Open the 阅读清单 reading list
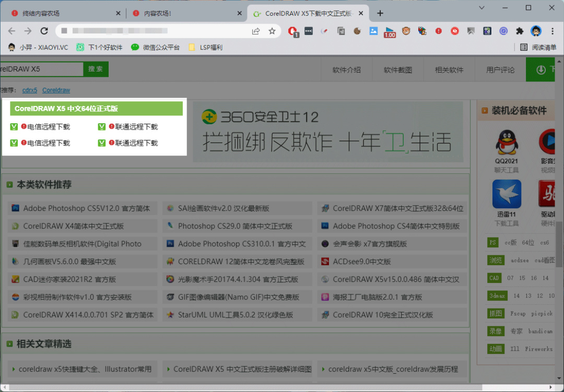 tap(538, 47)
